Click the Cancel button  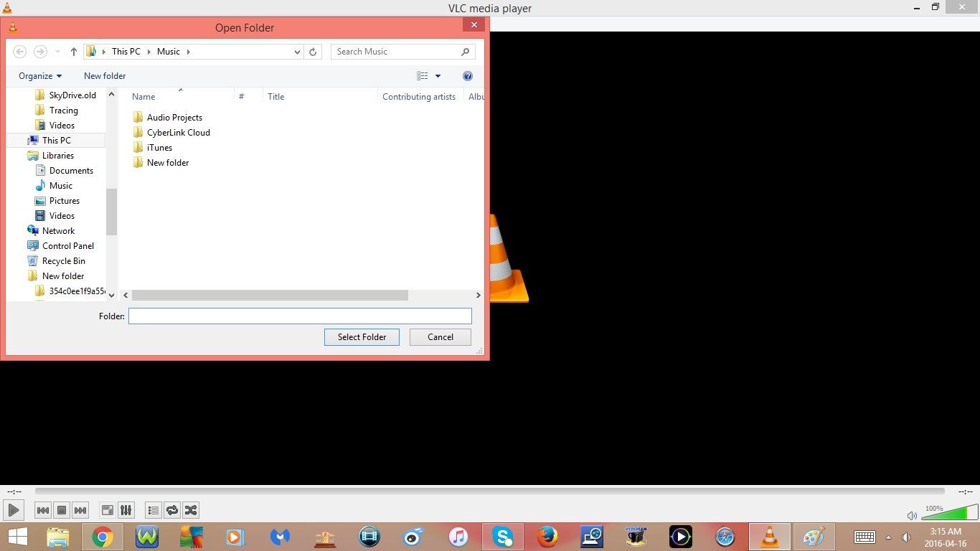(x=440, y=336)
